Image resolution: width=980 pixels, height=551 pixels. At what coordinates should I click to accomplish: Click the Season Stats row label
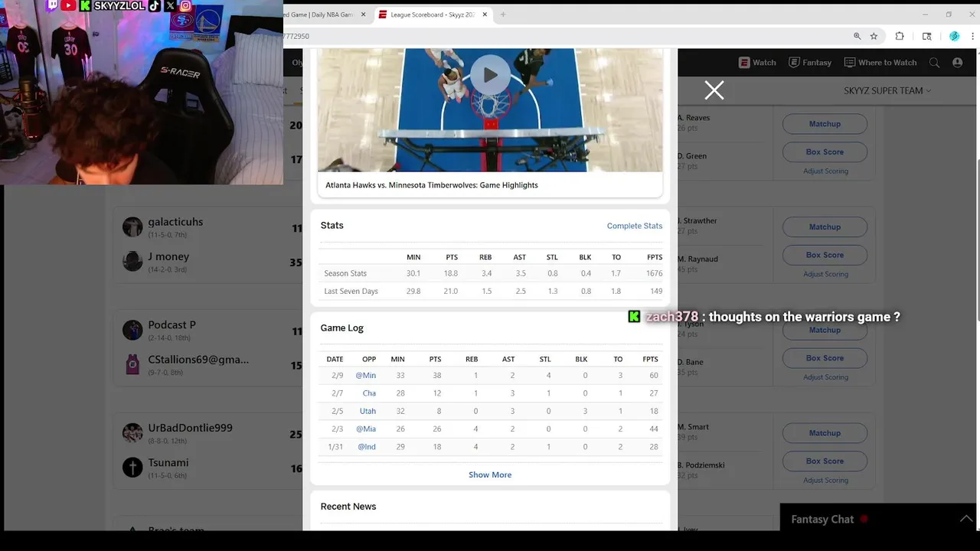(x=345, y=273)
